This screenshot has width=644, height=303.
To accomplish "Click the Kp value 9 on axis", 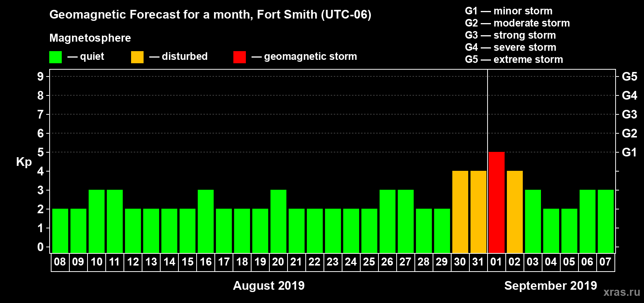I will pos(41,77).
